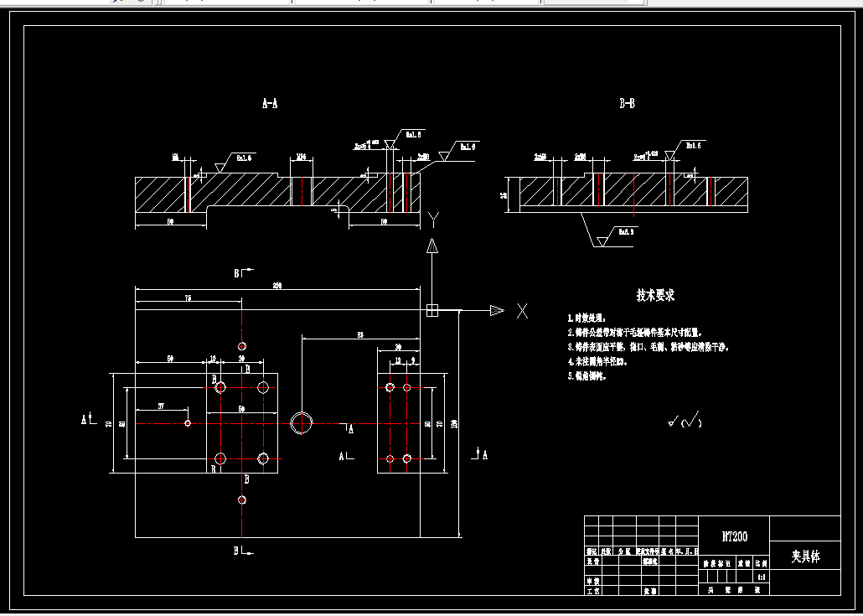Select technical note line 1.时效处理
Viewport: 863px width, 616px height.
(x=587, y=318)
